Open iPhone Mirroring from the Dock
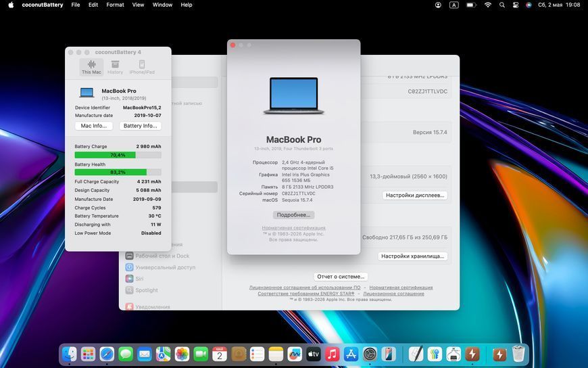The width and height of the screenshot is (588, 368). coord(389,354)
